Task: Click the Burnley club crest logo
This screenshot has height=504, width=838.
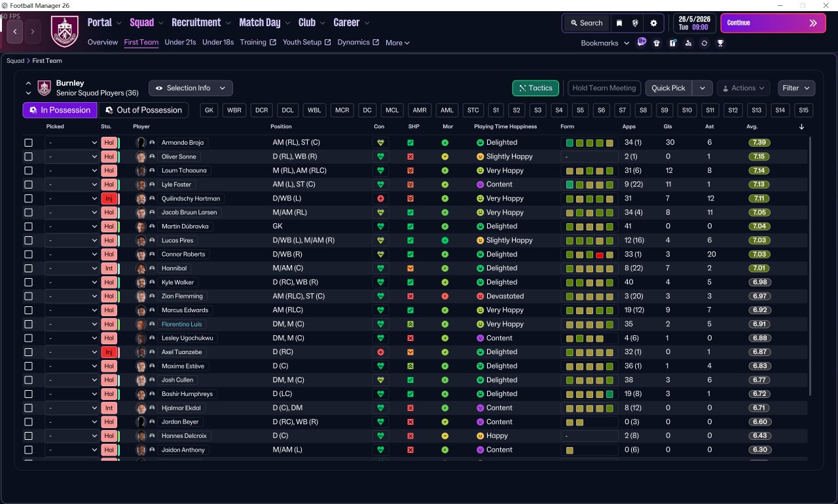Action: click(x=64, y=31)
